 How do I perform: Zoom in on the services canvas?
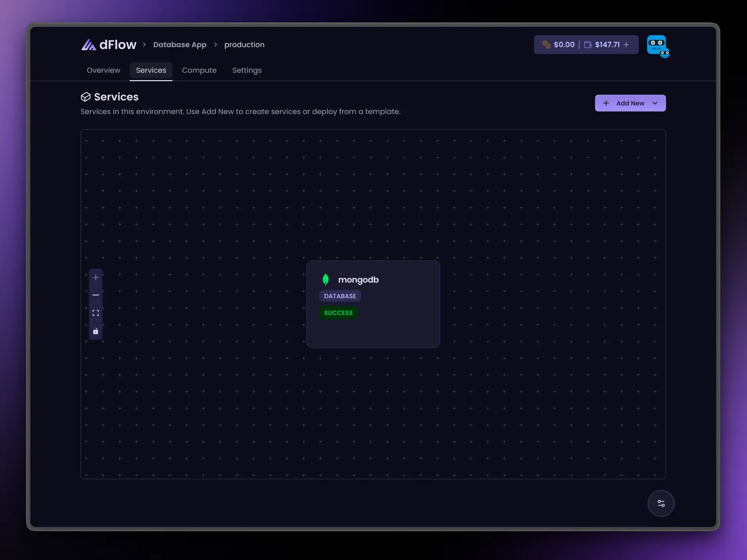[96, 277]
